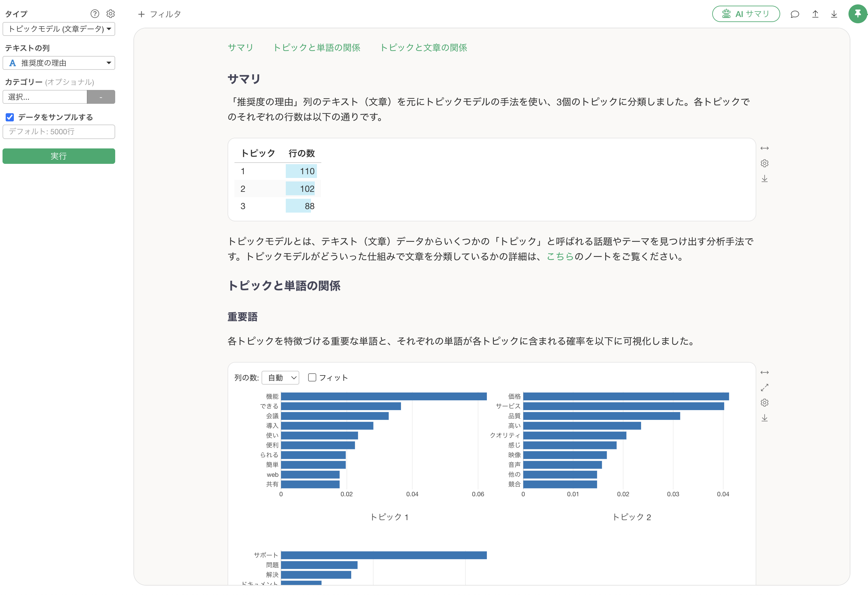Download the topic row-count table

[x=764, y=179]
